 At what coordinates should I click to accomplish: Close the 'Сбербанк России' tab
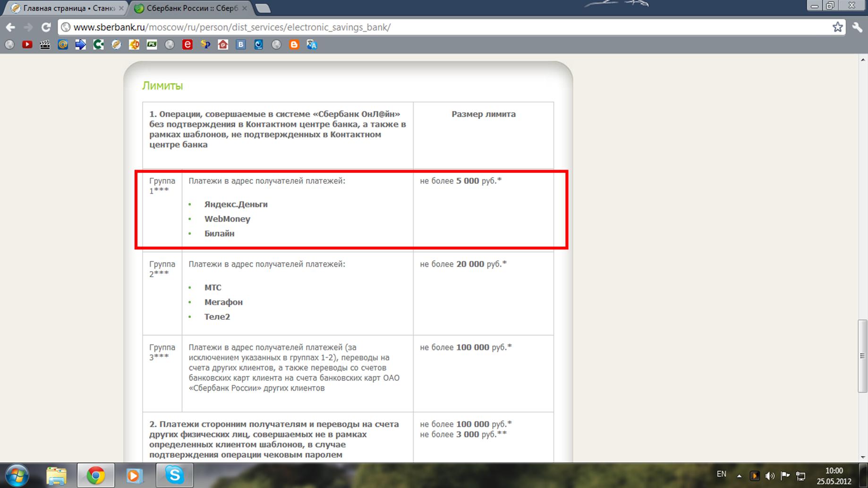(x=245, y=9)
